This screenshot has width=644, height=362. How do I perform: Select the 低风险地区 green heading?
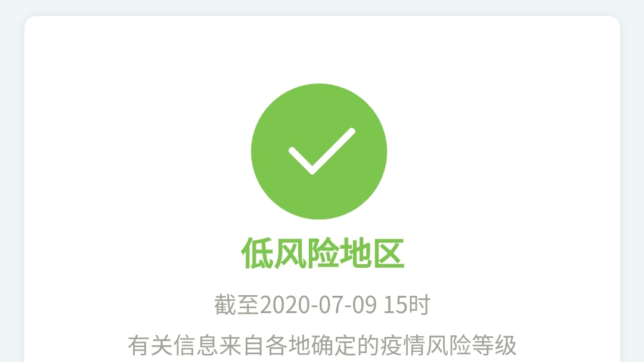coord(323,253)
